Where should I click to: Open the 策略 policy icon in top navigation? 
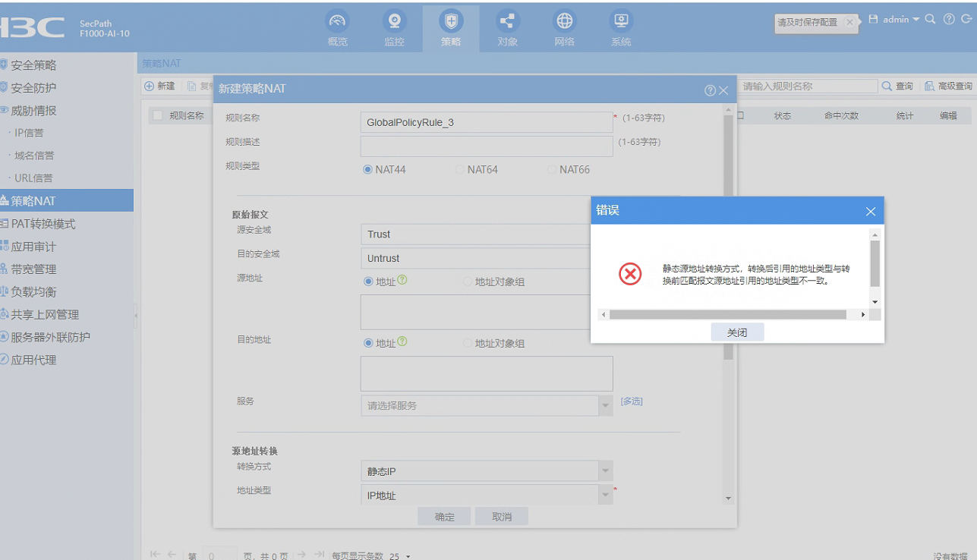pyautogui.click(x=451, y=20)
